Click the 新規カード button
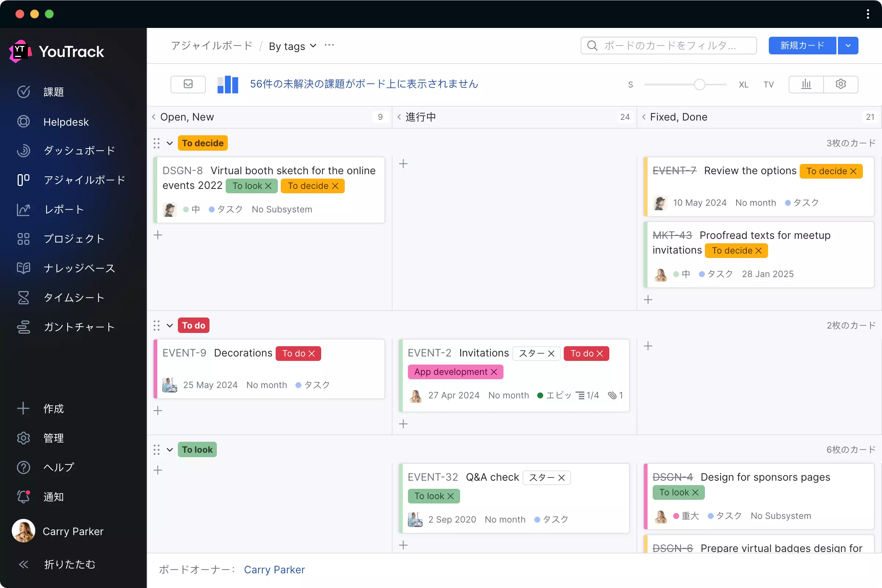 [x=802, y=45]
